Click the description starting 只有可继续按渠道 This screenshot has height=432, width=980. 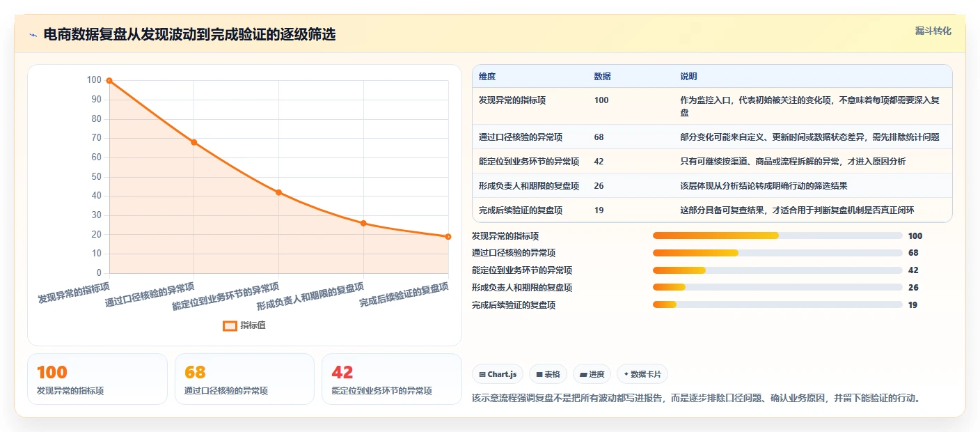(793, 162)
